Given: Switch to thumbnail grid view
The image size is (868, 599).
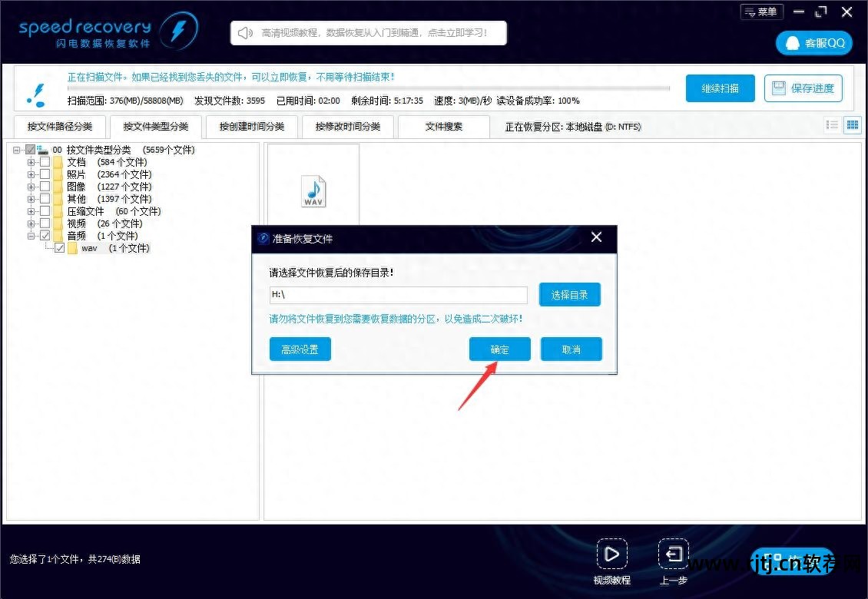Looking at the screenshot, I should tap(852, 124).
